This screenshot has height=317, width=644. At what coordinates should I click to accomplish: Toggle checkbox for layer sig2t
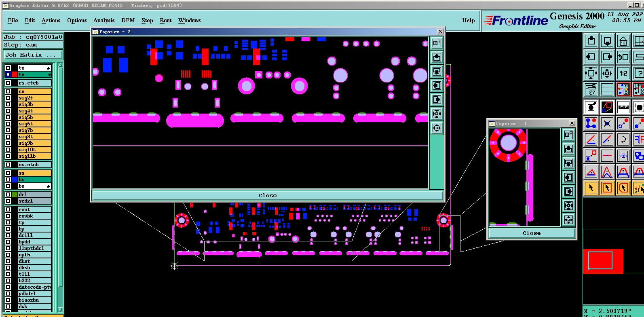point(8,98)
